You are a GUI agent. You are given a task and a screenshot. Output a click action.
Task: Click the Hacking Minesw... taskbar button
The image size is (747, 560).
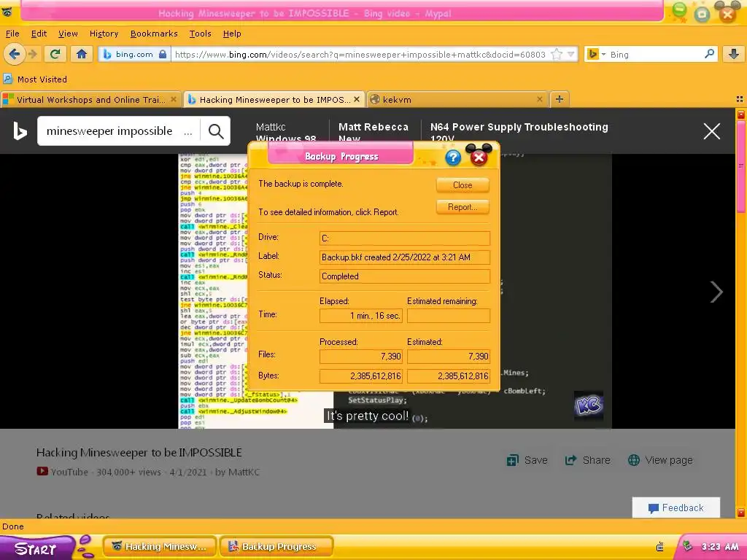click(160, 546)
